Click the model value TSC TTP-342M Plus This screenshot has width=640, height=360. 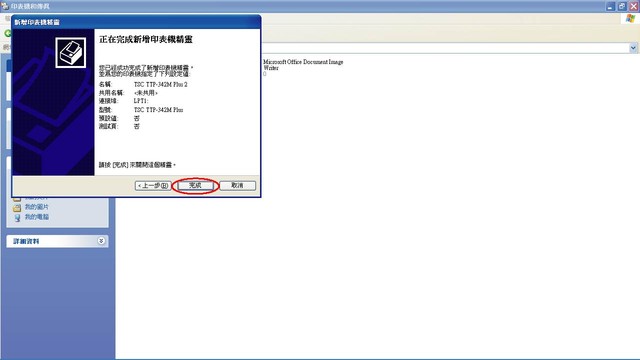coord(158,110)
